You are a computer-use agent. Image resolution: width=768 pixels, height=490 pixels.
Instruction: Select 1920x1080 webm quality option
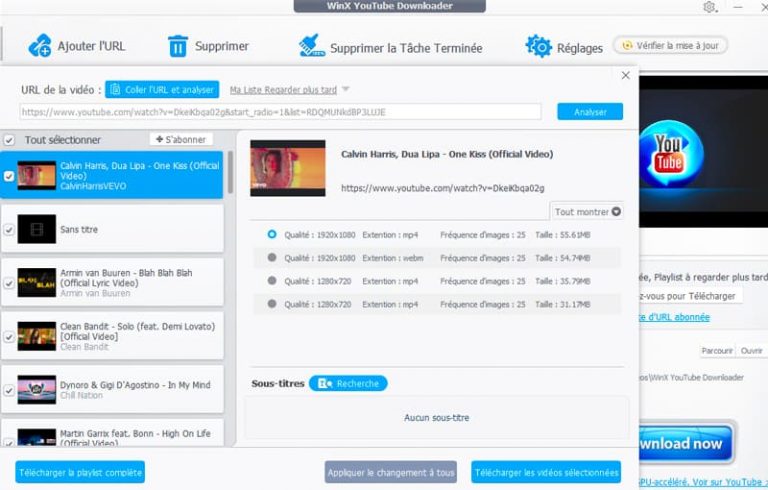272,257
